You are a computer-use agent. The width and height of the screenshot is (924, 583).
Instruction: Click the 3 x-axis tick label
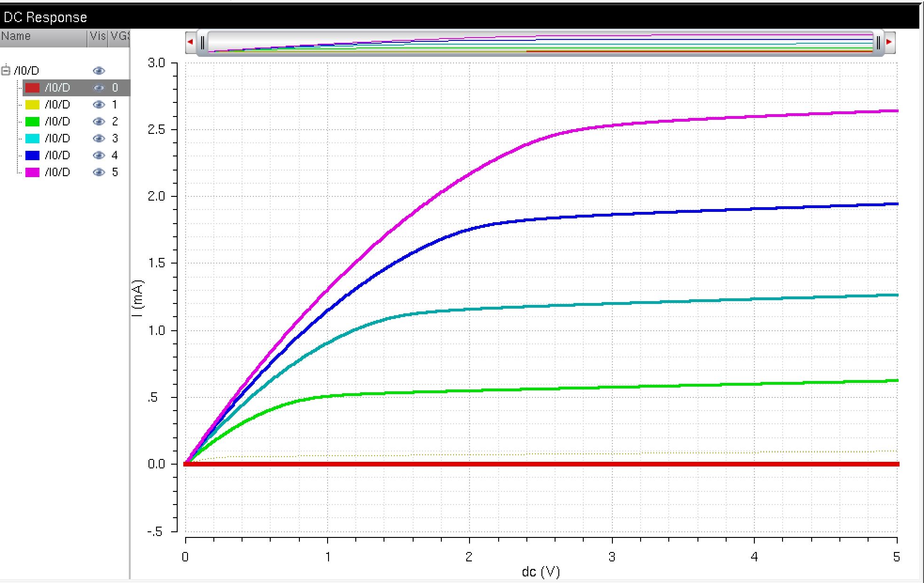[x=612, y=557]
